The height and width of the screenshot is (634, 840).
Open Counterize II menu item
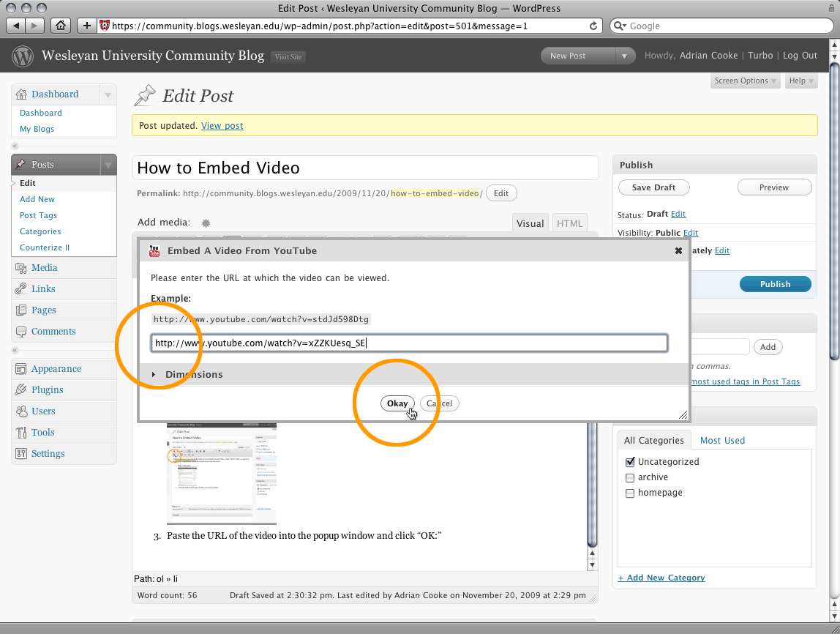pyautogui.click(x=45, y=247)
